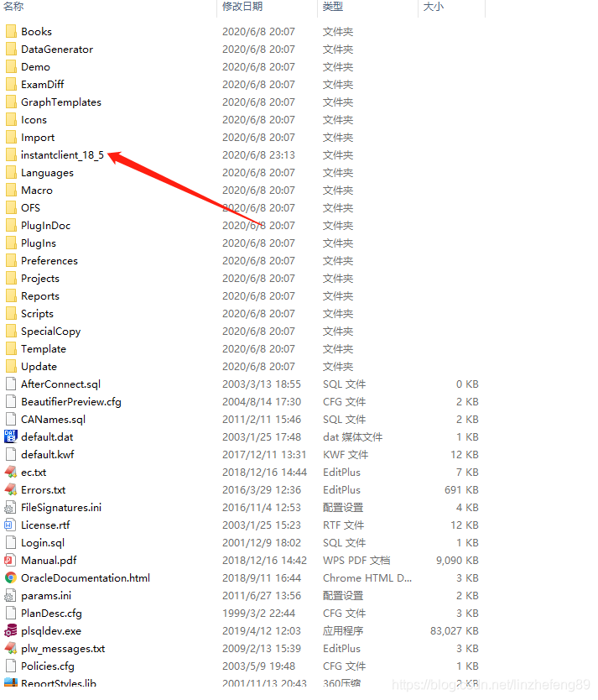The width and height of the screenshot is (598, 700).
Task: Click the CANames.sql file icon
Action: click(11, 419)
